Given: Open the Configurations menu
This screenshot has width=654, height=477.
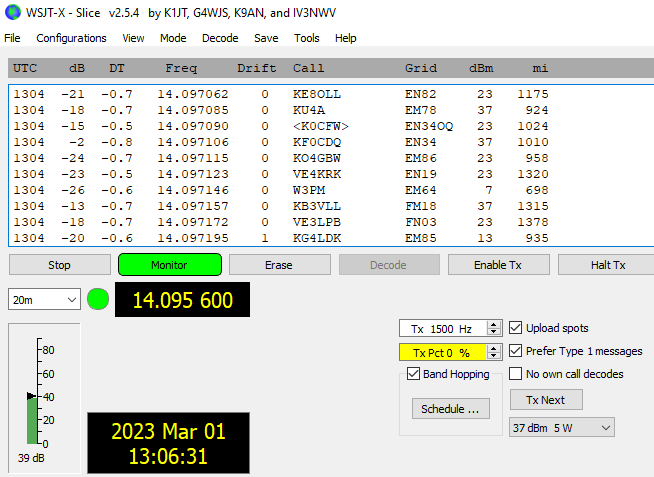Looking at the screenshot, I should point(71,38).
